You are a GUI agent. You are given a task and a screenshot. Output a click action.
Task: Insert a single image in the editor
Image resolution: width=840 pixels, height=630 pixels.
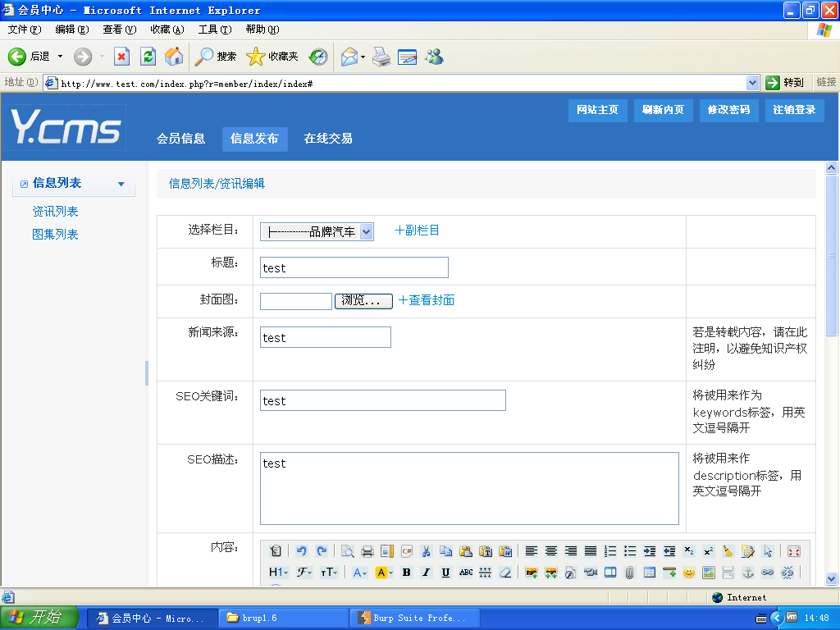(532, 572)
